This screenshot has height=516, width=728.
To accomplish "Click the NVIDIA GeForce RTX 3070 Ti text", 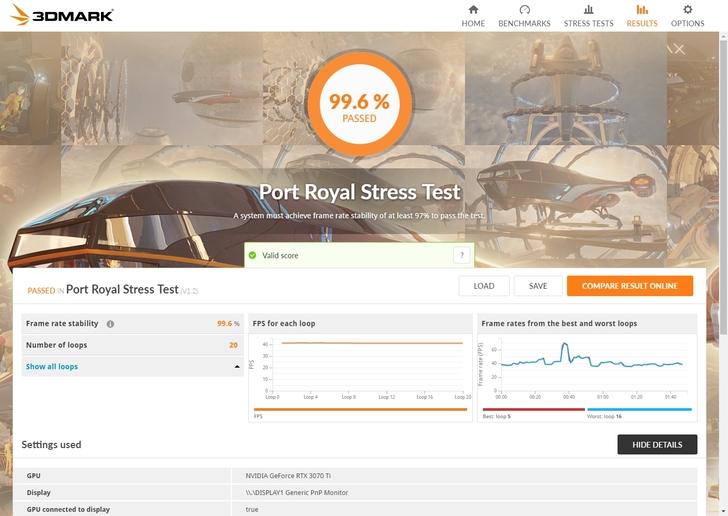I will (288, 476).
